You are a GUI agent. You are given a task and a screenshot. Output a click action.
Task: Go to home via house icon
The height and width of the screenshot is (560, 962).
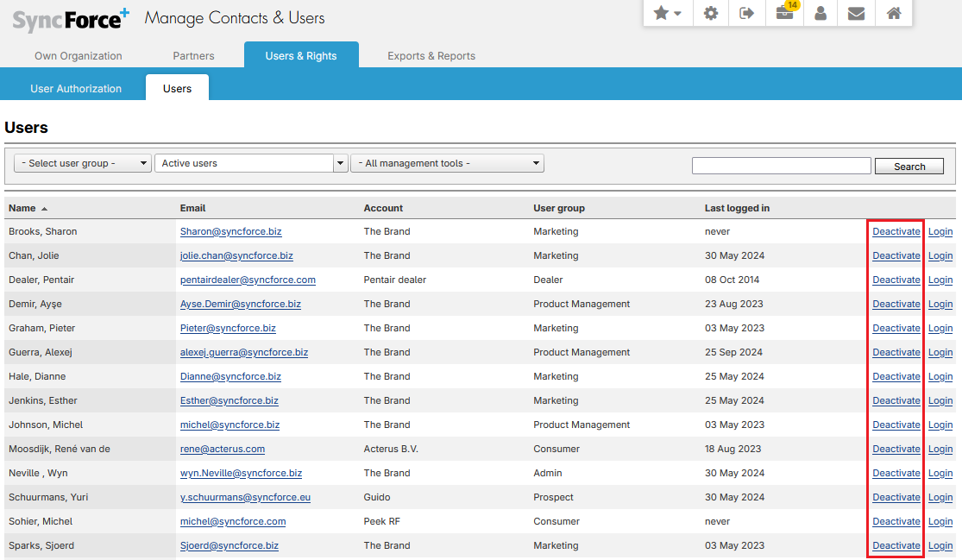tap(894, 14)
